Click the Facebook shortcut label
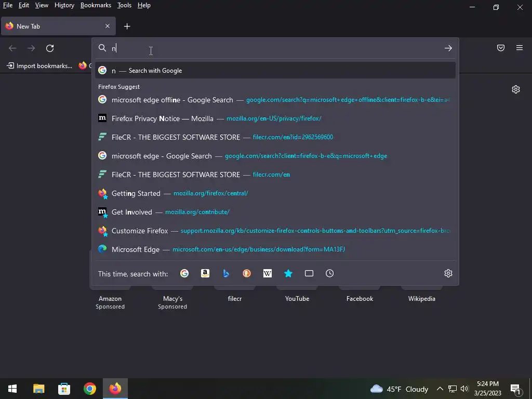 (360, 299)
